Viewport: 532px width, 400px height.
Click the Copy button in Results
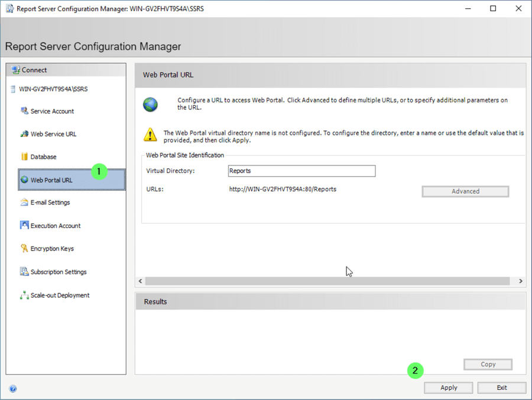(488, 365)
